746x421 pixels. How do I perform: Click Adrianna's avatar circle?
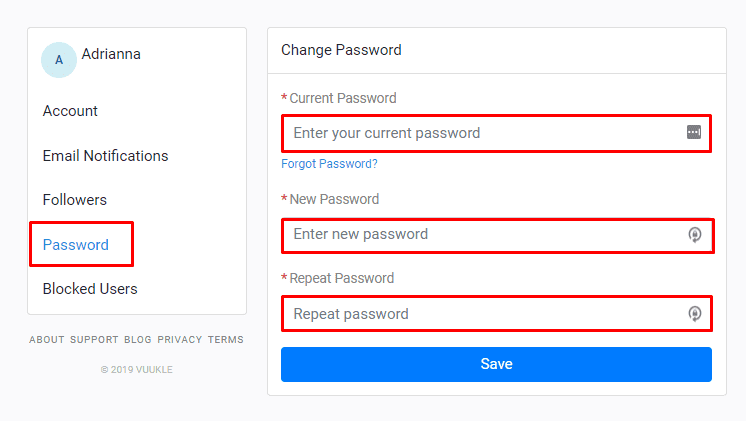pos(58,60)
